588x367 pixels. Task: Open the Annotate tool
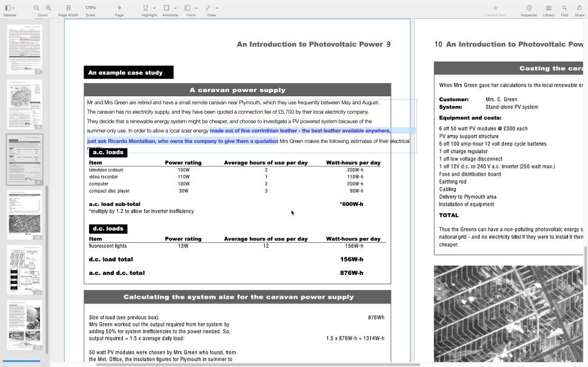165,7
